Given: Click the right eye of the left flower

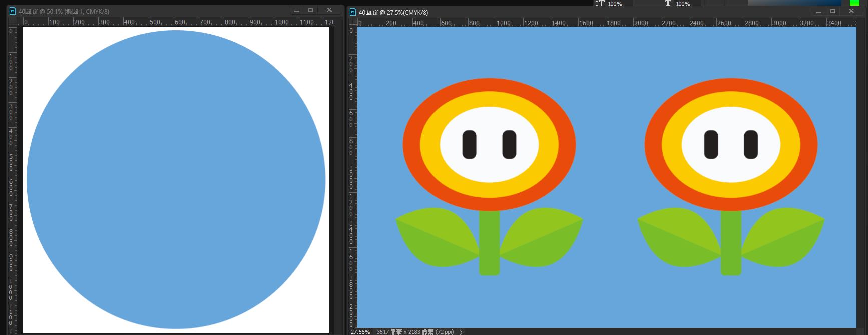Looking at the screenshot, I should click(509, 145).
